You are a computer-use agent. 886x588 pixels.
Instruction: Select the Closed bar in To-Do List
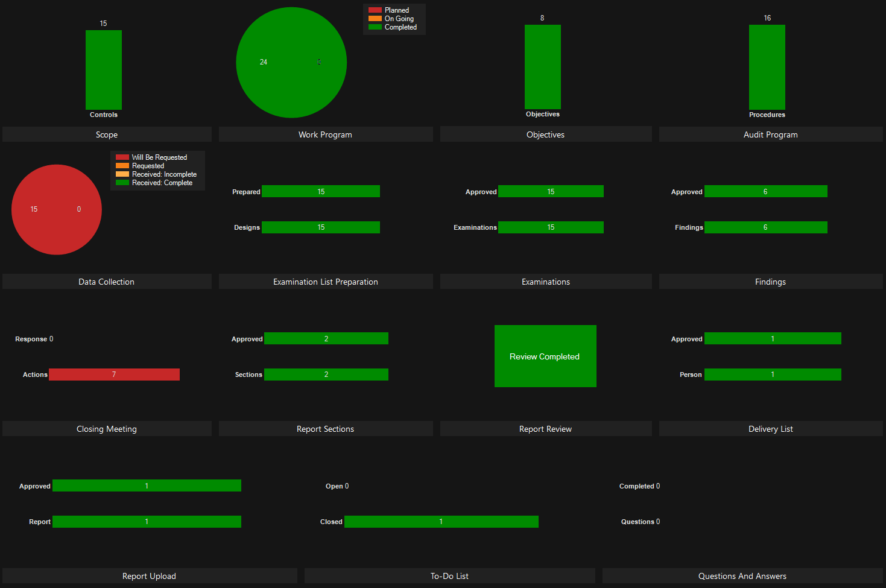(x=441, y=522)
